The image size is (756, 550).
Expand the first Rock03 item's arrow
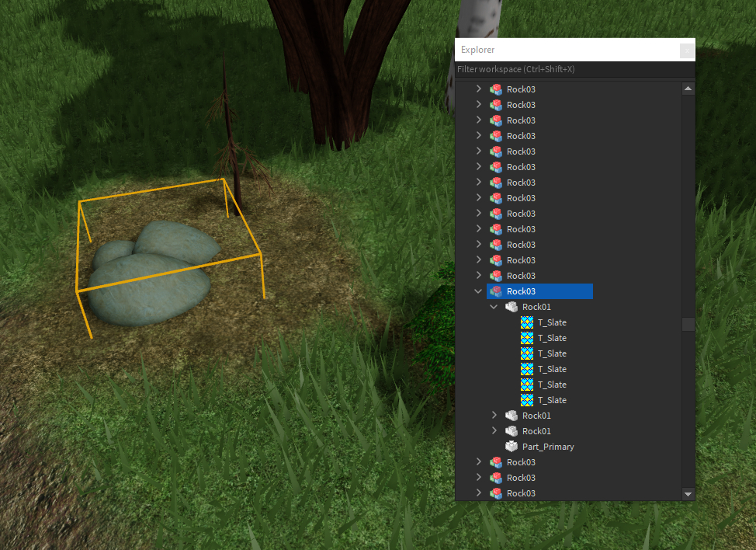(479, 89)
